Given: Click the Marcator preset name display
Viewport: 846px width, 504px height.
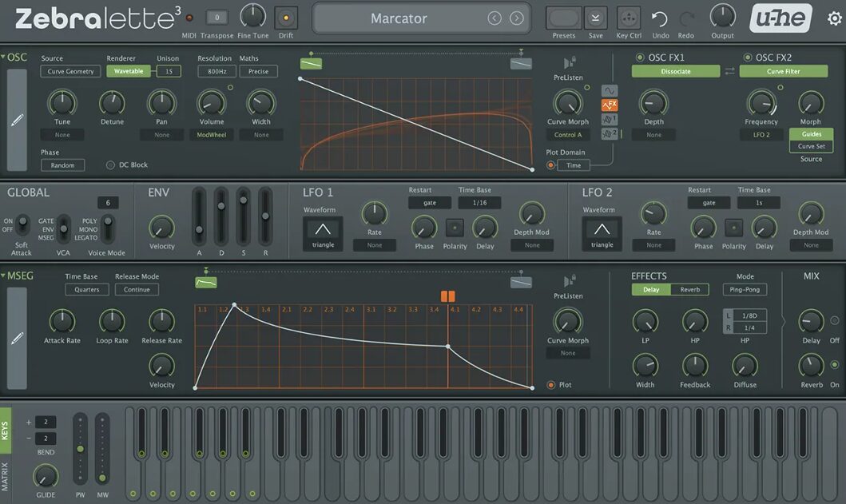Looking at the screenshot, I should pyautogui.click(x=399, y=18).
